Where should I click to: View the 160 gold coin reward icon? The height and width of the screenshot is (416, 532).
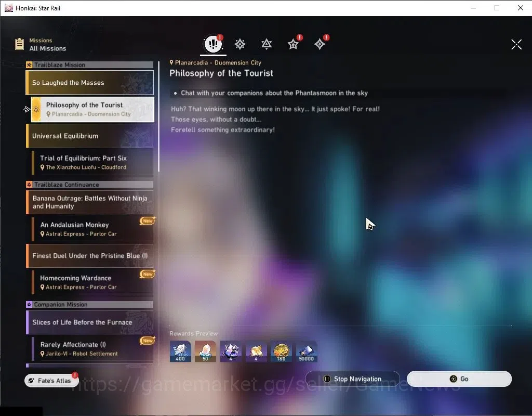pyautogui.click(x=281, y=351)
